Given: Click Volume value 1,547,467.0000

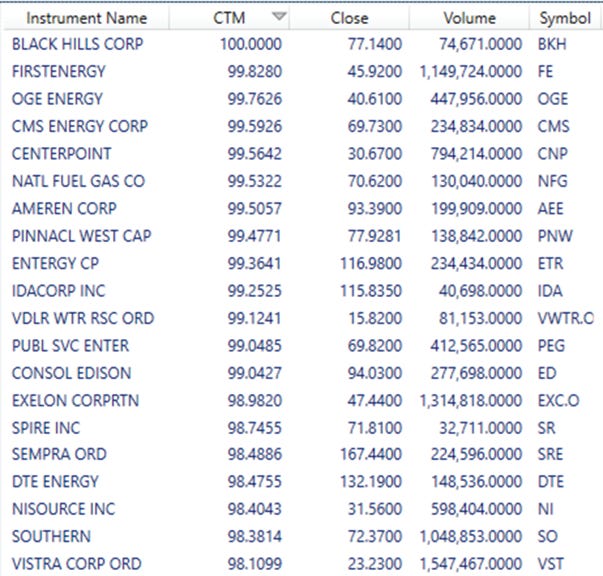Looking at the screenshot, I should click(471, 564).
